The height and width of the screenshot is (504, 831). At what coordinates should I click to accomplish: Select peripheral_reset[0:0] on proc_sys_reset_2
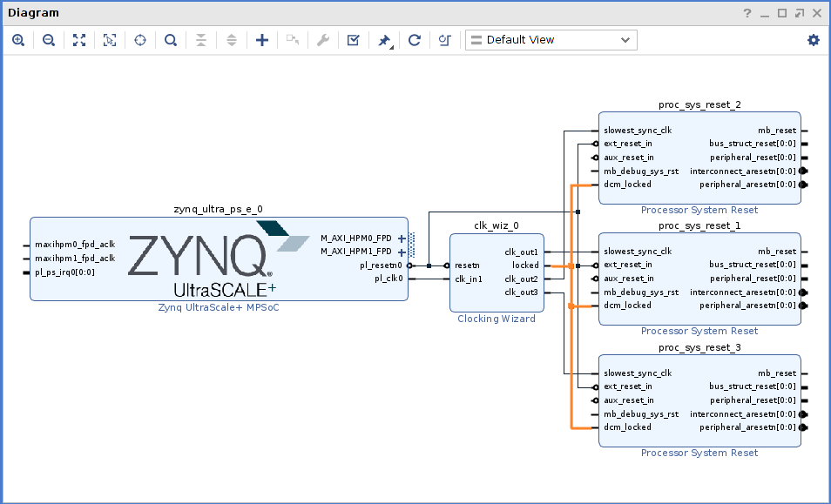click(753, 158)
